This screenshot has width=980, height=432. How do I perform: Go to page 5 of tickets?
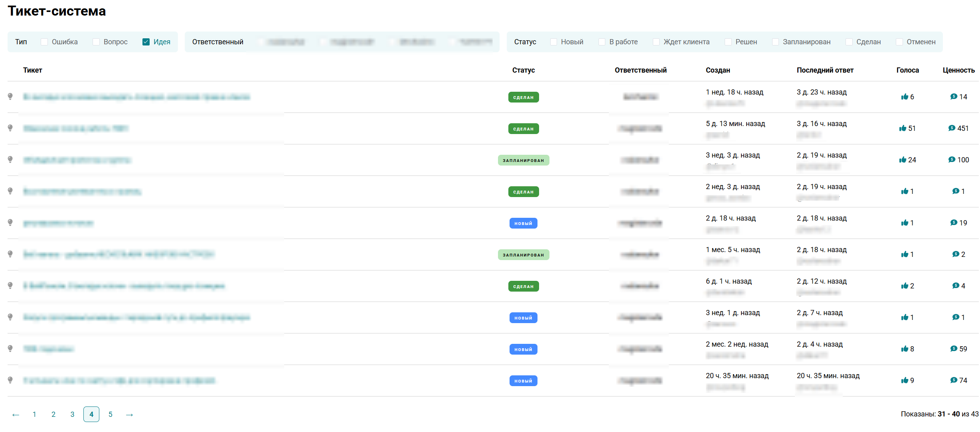point(111,414)
